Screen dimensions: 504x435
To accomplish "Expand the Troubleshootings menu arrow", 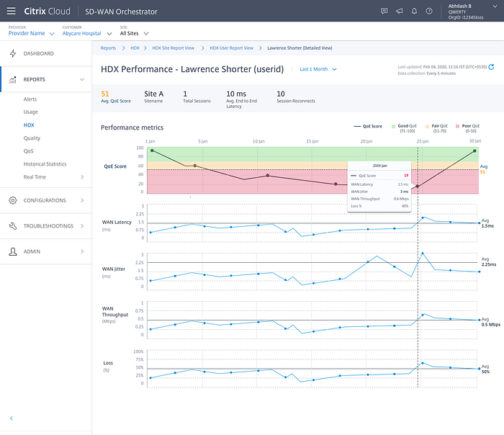I will point(82,226).
